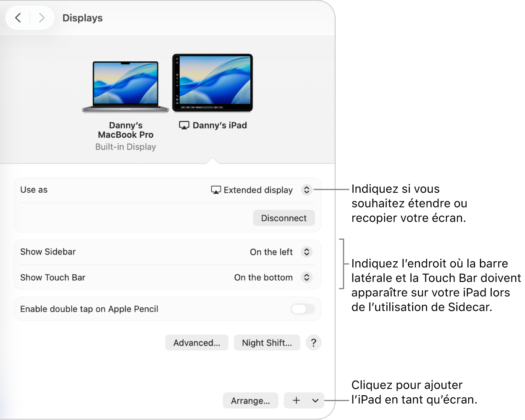Change Show Sidebar from On the left
The width and height of the screenshot is (525, 420).
[307, 252]
